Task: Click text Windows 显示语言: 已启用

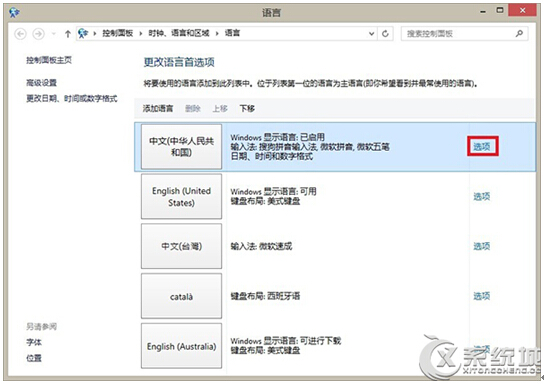Action: pyautogui.click(x=278, y=137)
